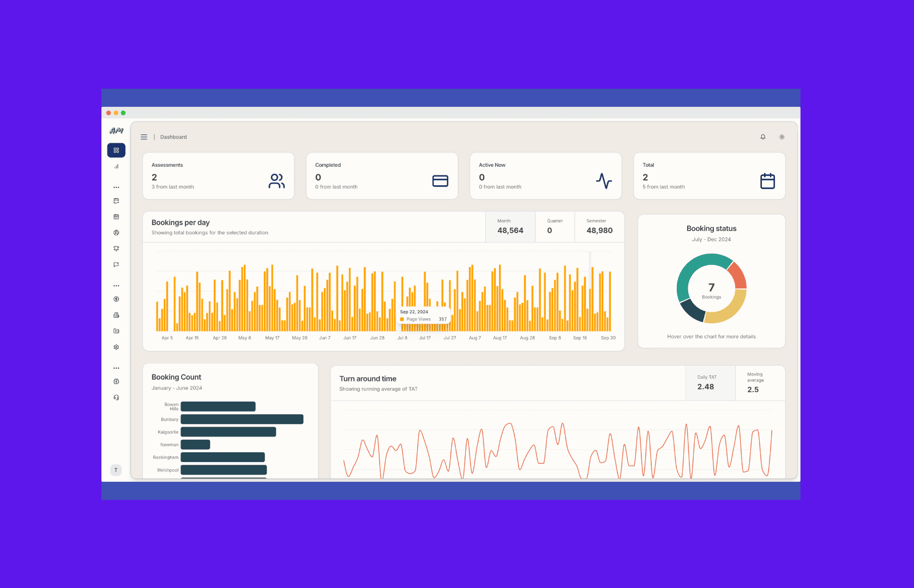Open the alarm bell sidebar icon
This screenshot has height=588, width=914.
[116, 248]
